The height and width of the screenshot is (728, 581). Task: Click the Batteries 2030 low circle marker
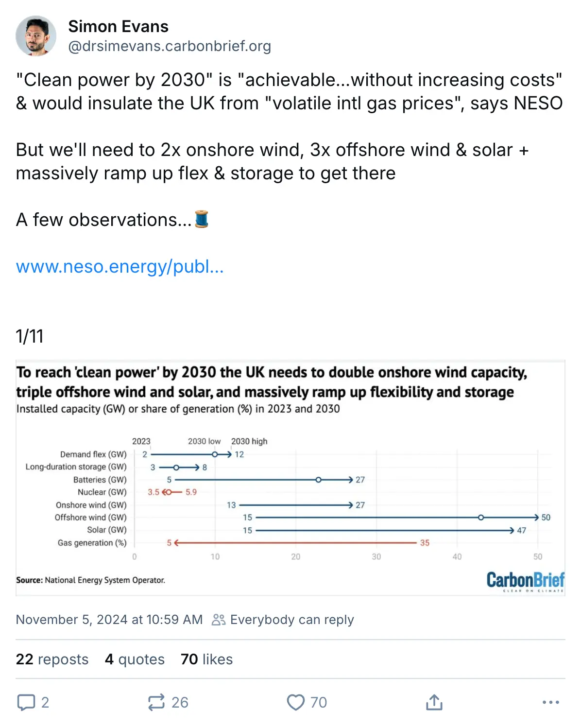[x=318, y=480]
